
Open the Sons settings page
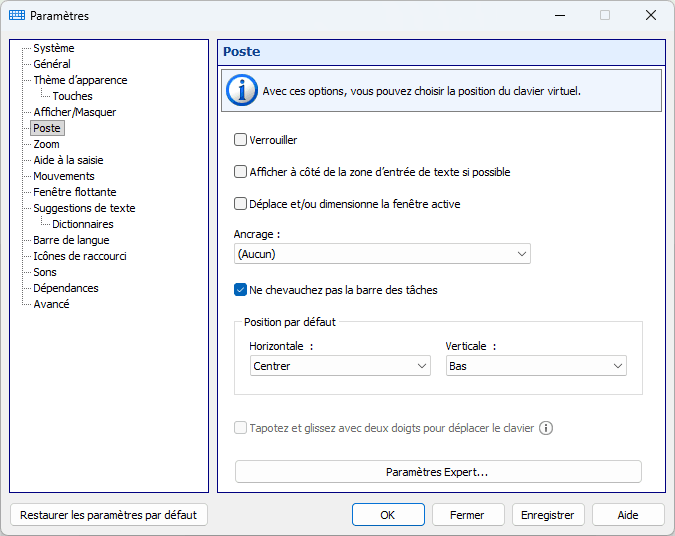[x=45, y=272]
